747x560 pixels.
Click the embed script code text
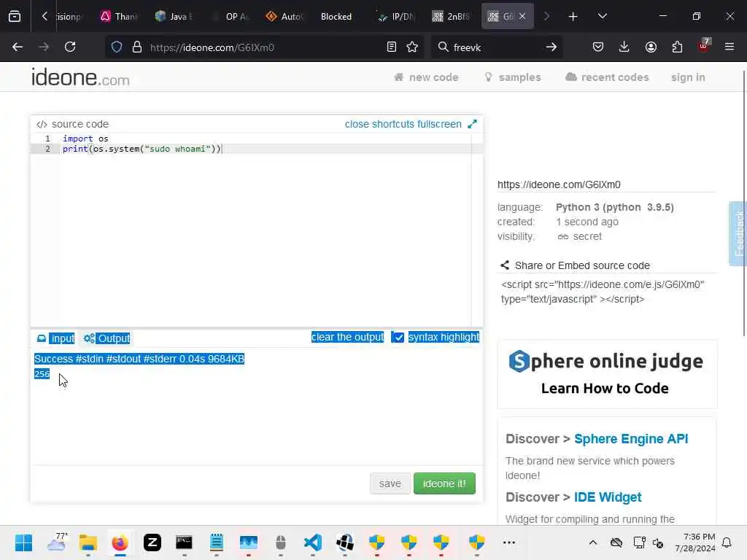pos(603,292)
